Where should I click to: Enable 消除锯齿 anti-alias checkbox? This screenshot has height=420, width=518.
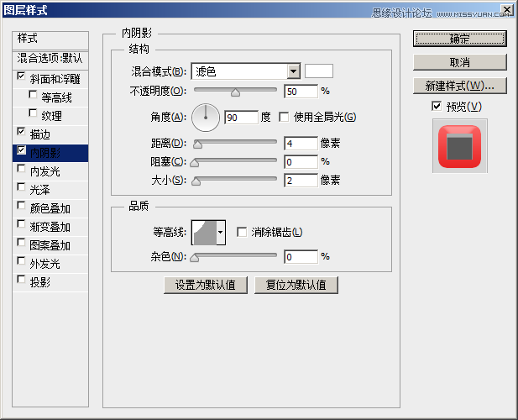point(242,232)
